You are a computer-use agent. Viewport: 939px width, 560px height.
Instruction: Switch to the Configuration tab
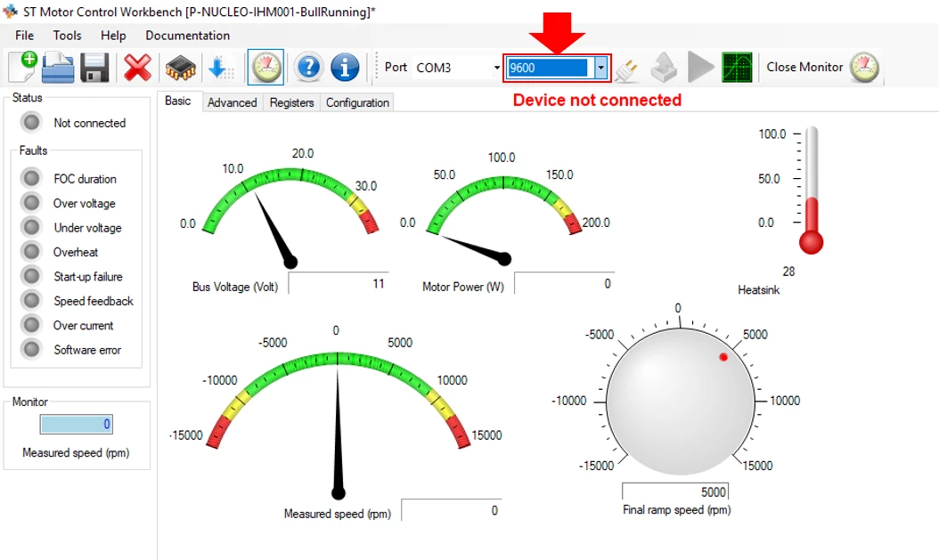tap(357, 102)
